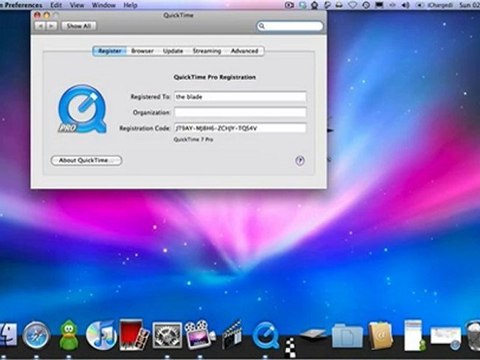This screenshot has width=480, height=360.
Task: Click the Registration Code field
Action: point(240,128)
